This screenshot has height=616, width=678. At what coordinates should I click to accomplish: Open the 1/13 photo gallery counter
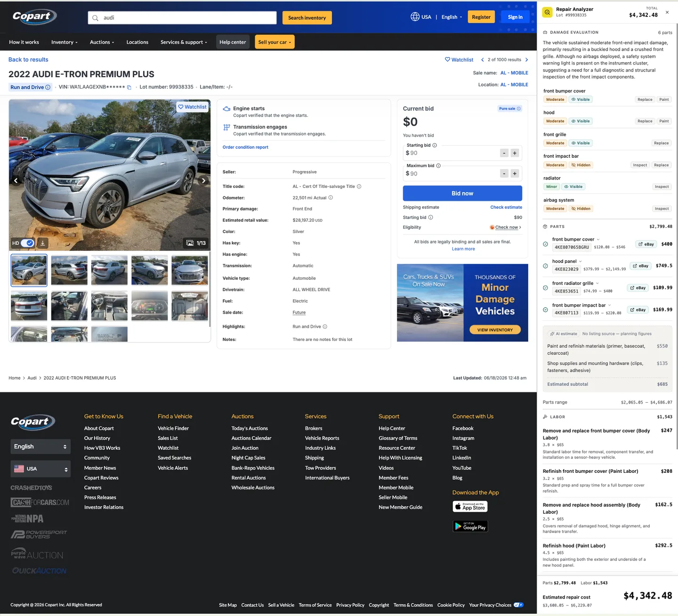[x=196, y=243]
